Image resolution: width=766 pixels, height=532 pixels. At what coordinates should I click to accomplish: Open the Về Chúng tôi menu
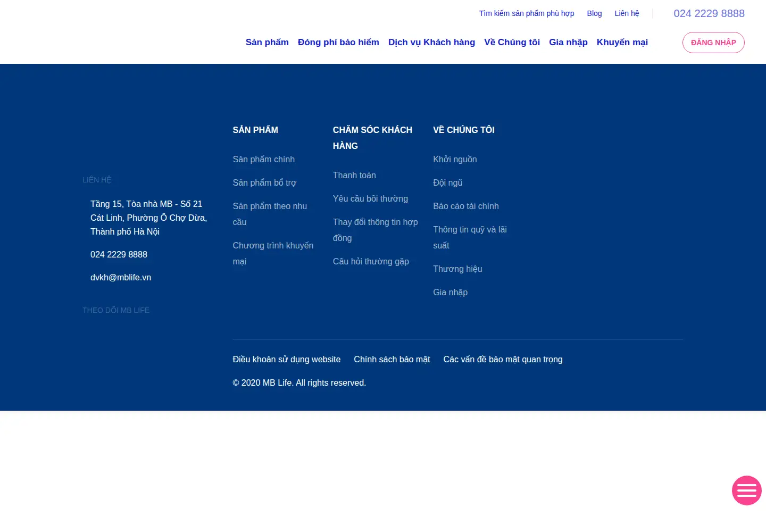click(x=512, y=42)
